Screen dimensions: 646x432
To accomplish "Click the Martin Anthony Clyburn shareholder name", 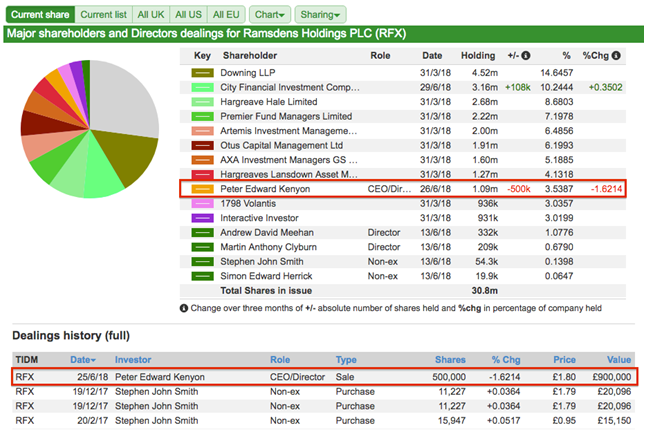I will [x=269, y=247].
